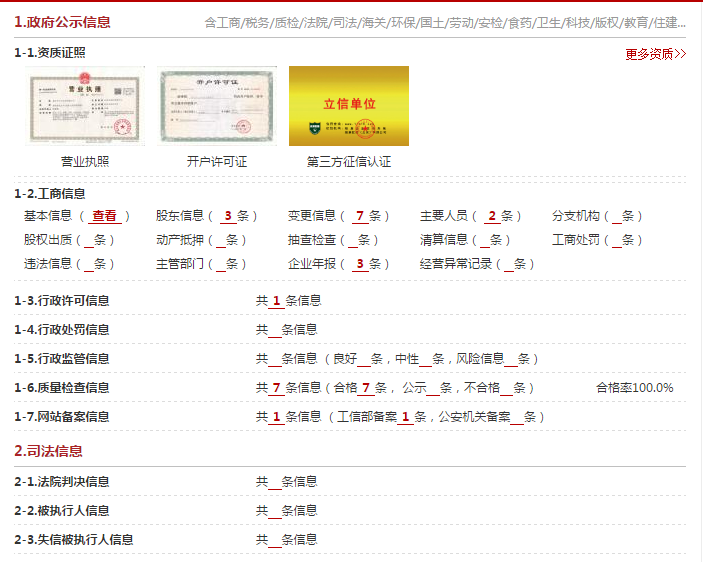This screenshot has height=562, width=703.
Task: Click 查看 link beside 基本信息
Action: pyautogui.click(x=104, y=216)
